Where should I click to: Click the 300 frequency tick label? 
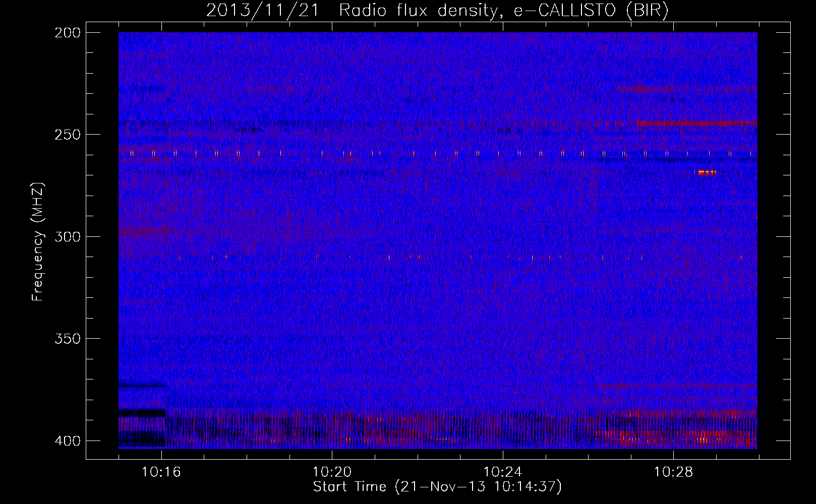point(67,236)
